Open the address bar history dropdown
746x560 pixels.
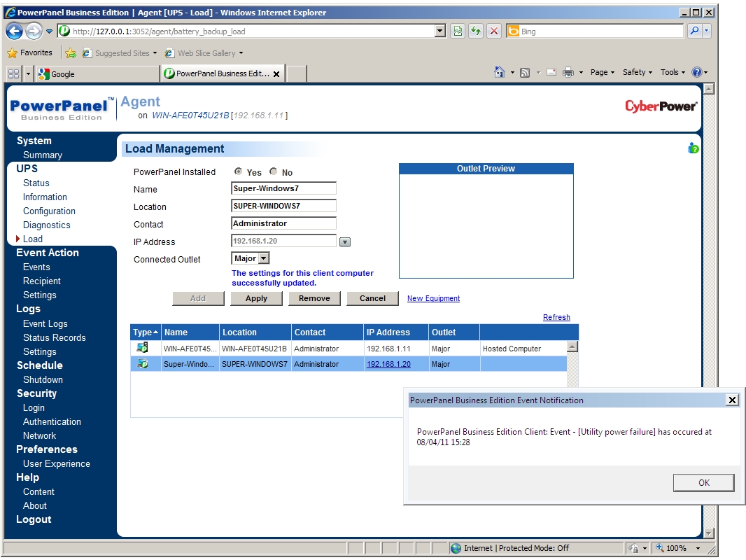click(441, 31)
